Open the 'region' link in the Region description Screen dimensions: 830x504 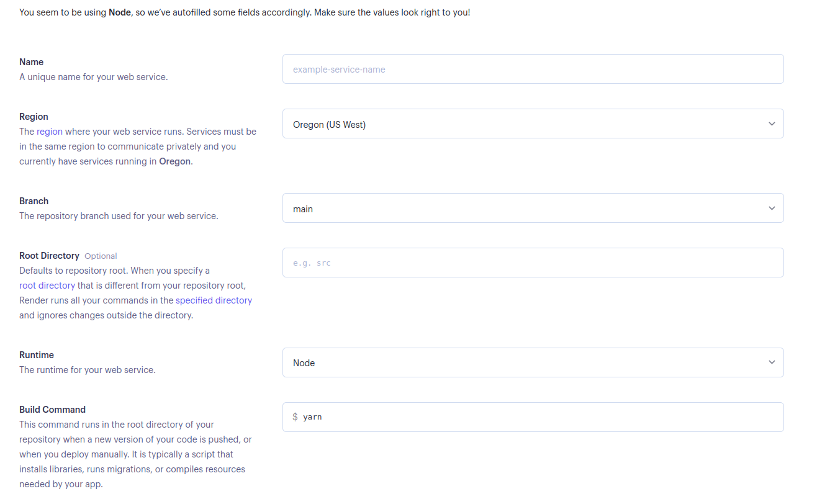tap(50, 132)
